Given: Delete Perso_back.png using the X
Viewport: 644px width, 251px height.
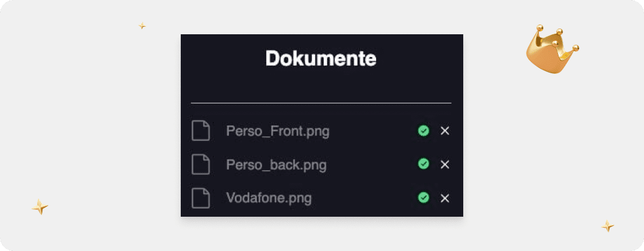Looking at the screenshot, I should pos(445,164).
